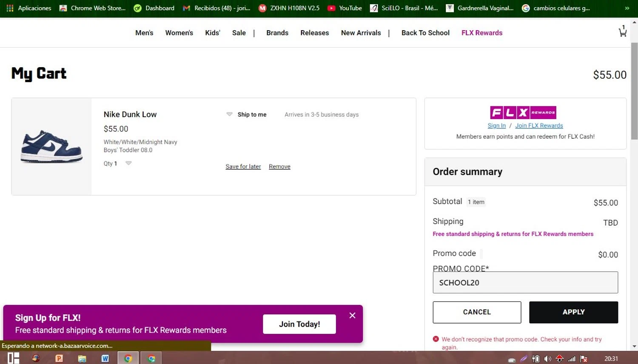Viewport: 638px width, 364px height.
Task: Click the FLX Rewards logo in sidebar
Action: pyautogui.click(x=523, y=112)
